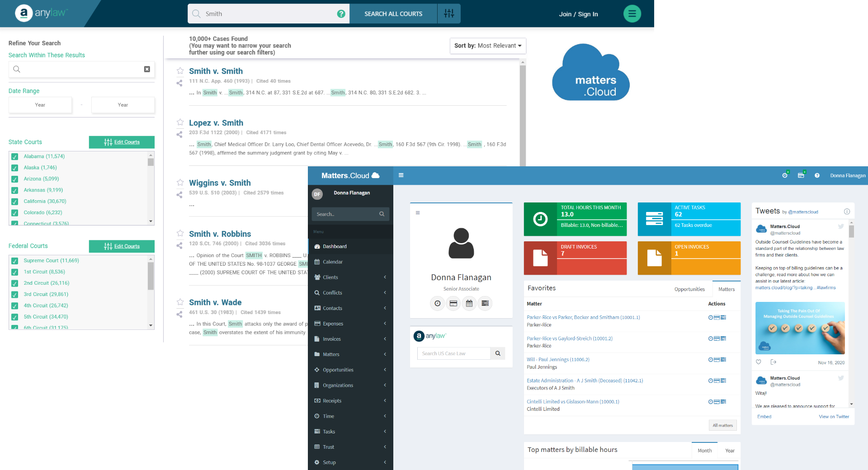Toggle Arkansas court checkbox
868x470 pixels.
[14, 190]
